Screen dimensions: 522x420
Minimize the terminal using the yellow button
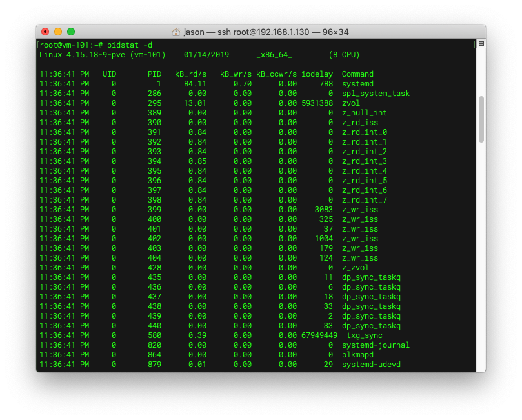(x=58, y=32)
